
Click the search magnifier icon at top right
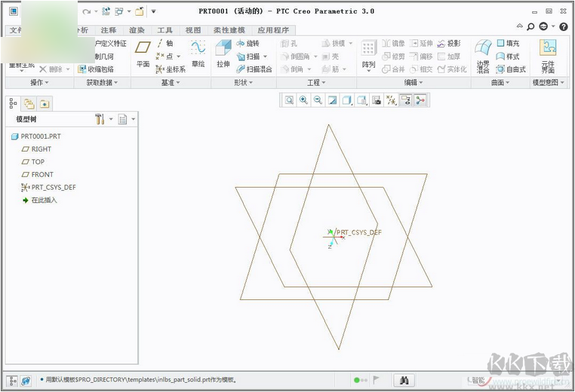point(530,26)
